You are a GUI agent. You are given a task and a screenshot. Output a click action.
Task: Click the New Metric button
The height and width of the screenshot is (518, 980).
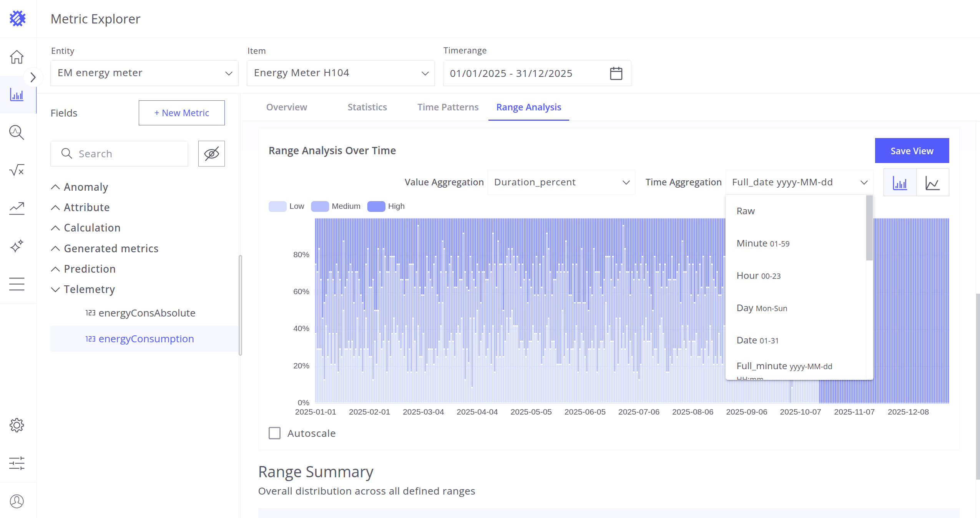181,113
